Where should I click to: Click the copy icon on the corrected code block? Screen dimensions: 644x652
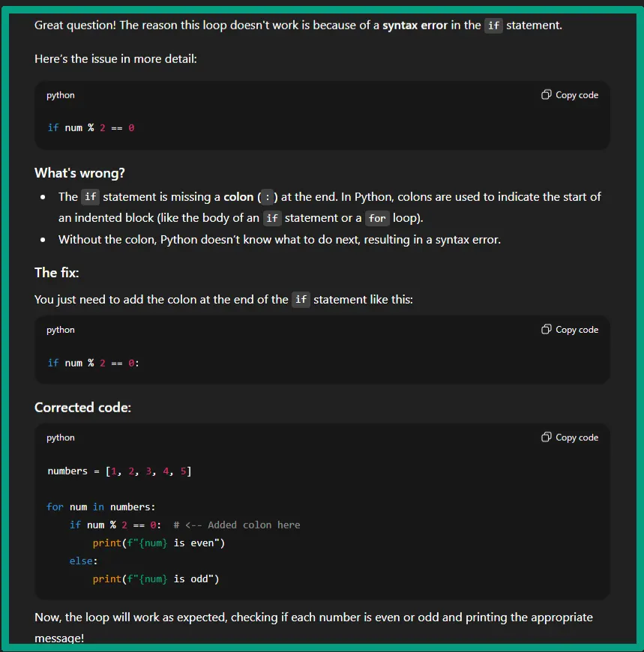[x=546, y=437]
